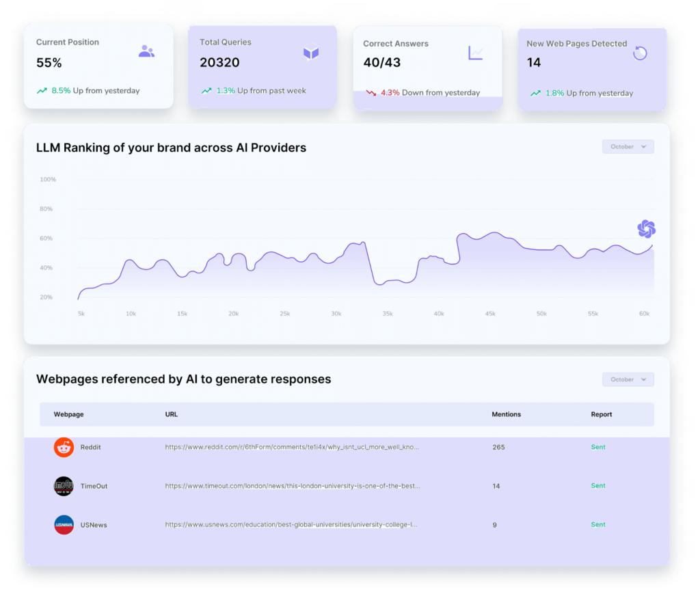Click the OpenAI logo on the ranking chart

(x=646, y=229)
